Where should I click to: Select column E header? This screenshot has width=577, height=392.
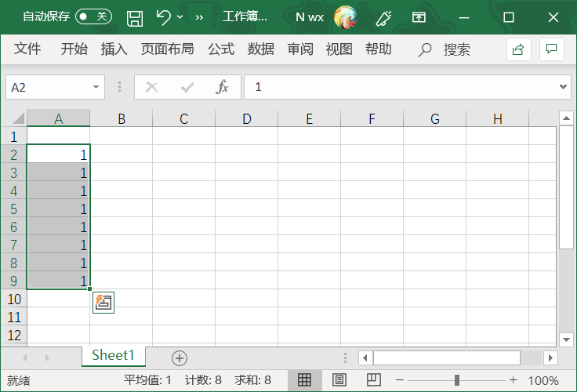click(x=310, y=118)
